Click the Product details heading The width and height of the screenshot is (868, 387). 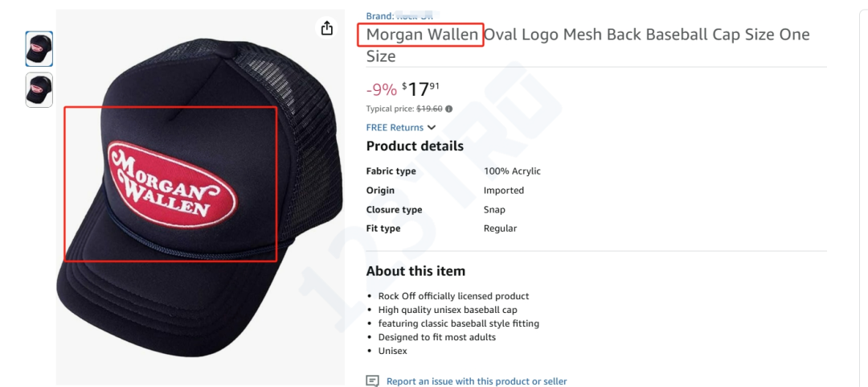coord(415,146)
